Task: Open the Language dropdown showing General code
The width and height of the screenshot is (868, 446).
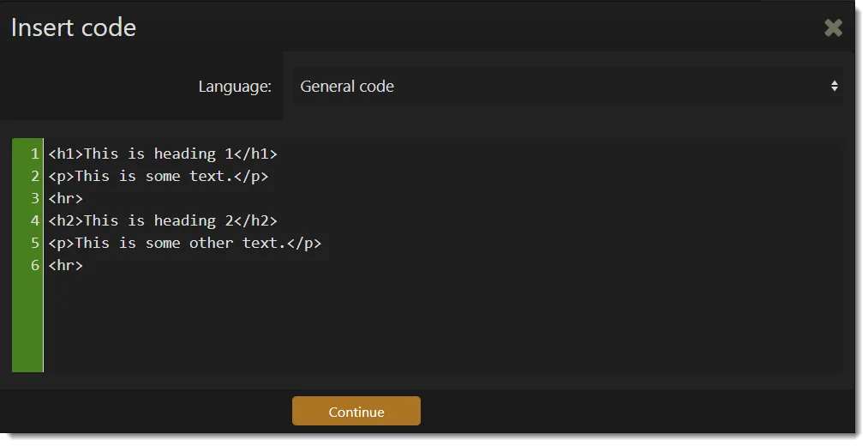Action: 568,87
